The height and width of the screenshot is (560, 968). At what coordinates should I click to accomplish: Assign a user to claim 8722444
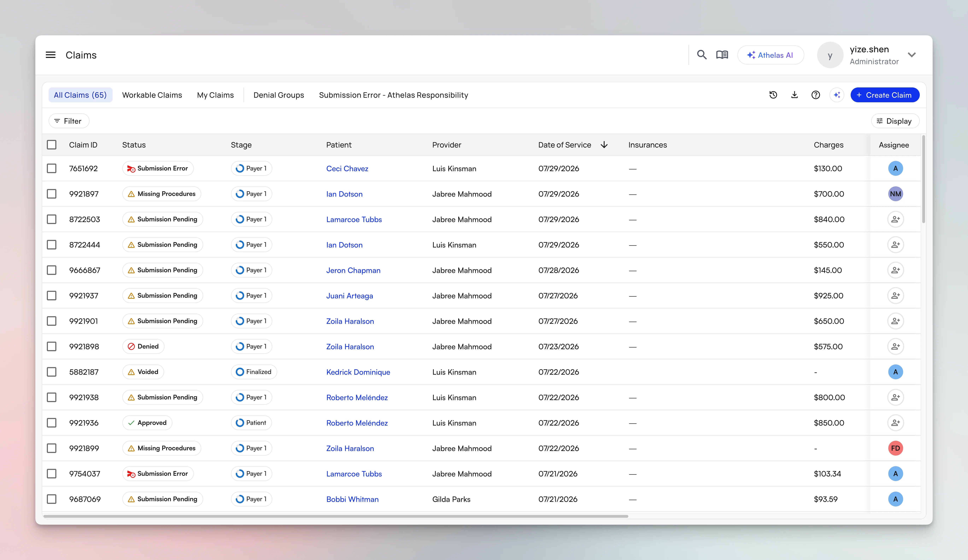pyautogui.click(x=895, y=245)
